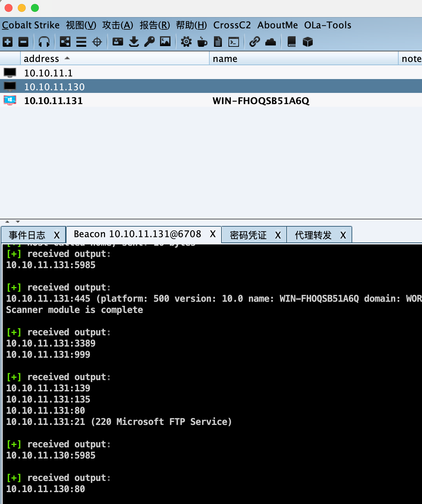Click the screenshots picture icon
The height and width of the screenshot is (504, 422).
click(165, 42)
